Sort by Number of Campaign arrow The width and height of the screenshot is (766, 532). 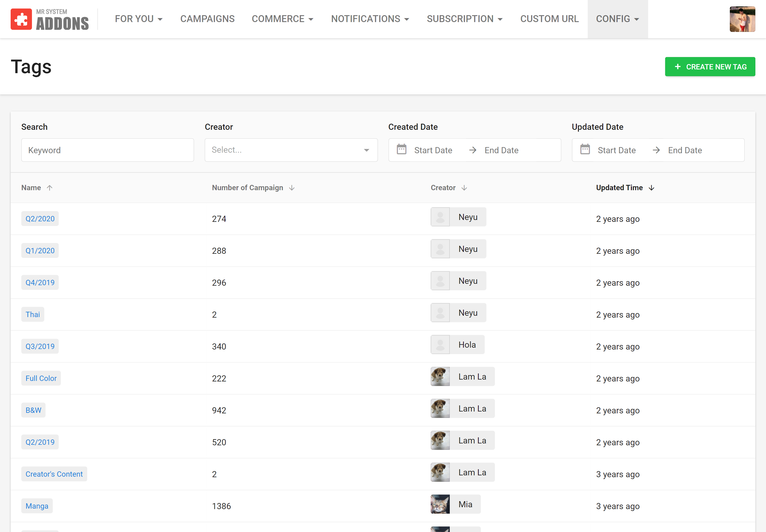tap(292, 188)
